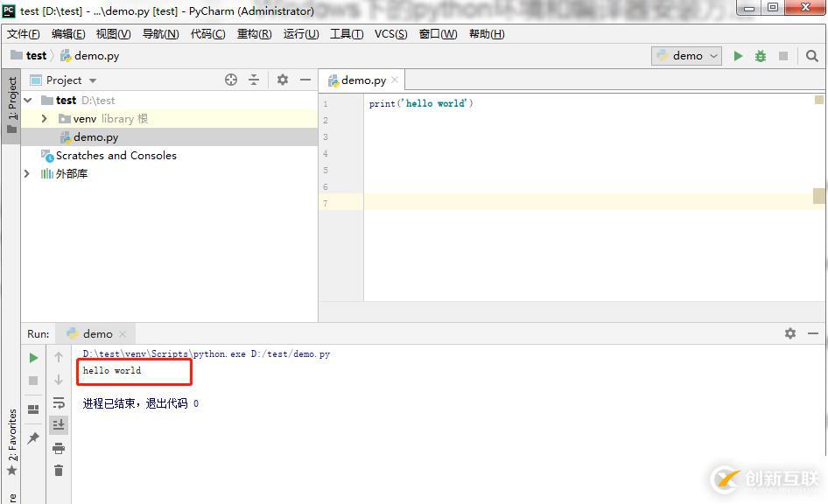Click the restore layout icon in the Run panel
This screenshot has height=504, width=828.
[x=33, y=409]
